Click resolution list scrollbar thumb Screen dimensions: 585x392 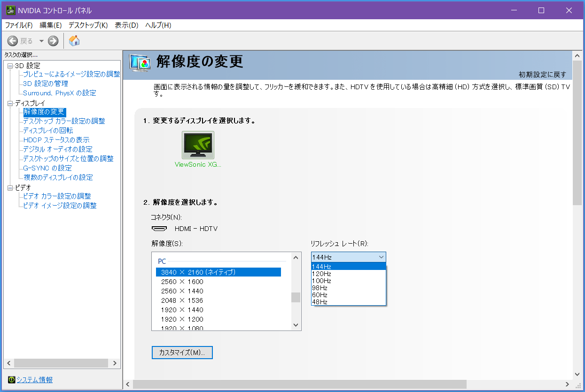(296, 297)
